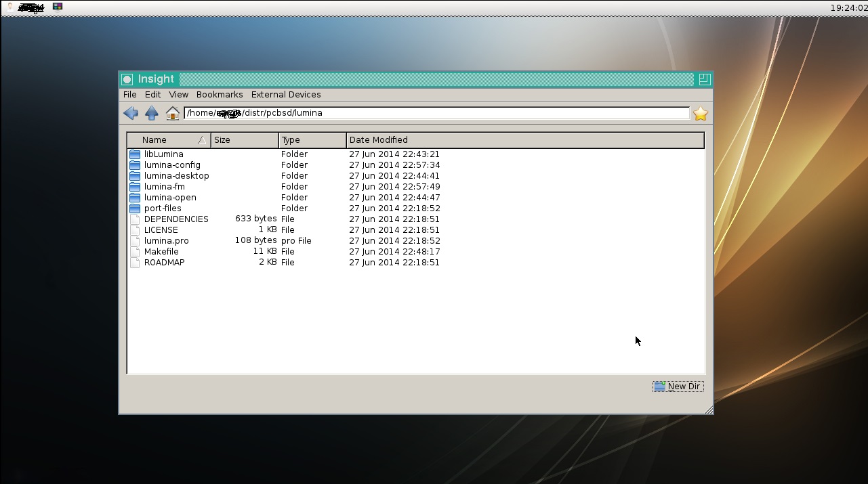The width and height of the screenshot is (868, 484).
Task: Sort files by the Name column header
Action: click(169, 140)
